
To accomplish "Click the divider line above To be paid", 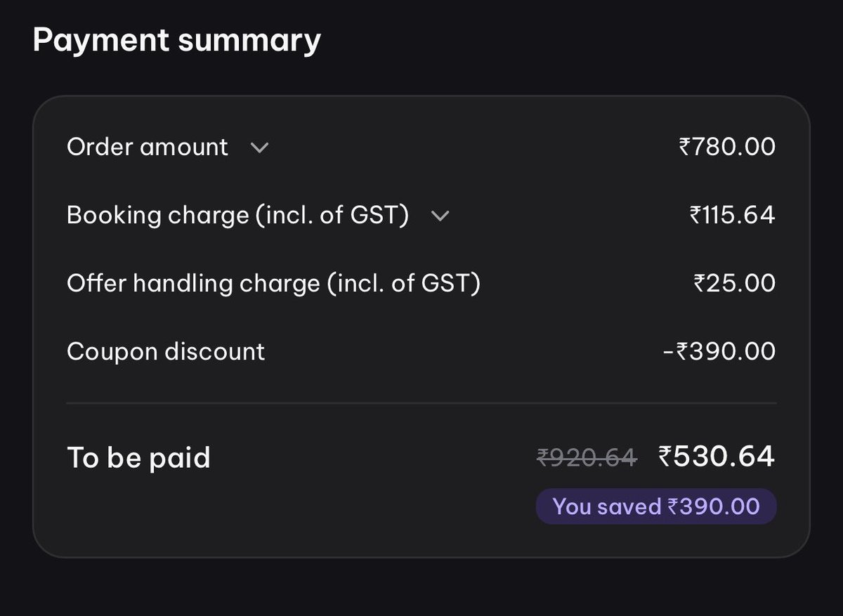I will [x=421, y=403].
